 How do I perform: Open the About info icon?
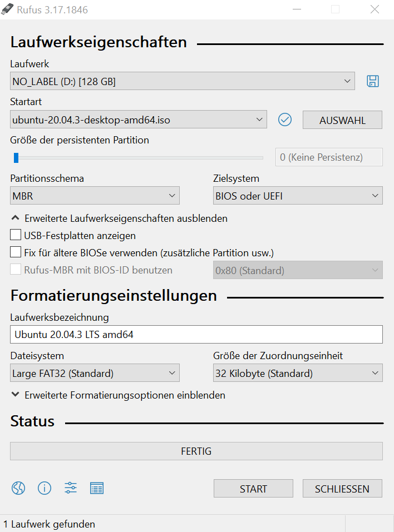[45, 488]
